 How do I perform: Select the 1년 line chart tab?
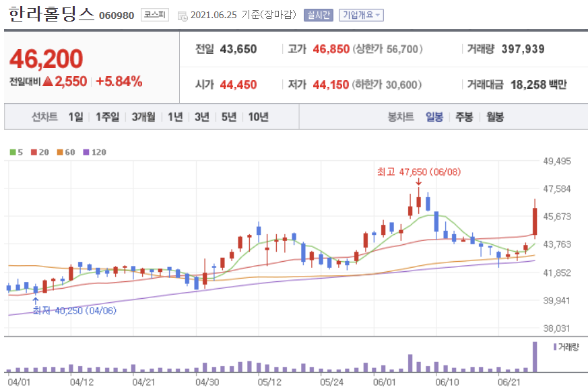(175, 117)
